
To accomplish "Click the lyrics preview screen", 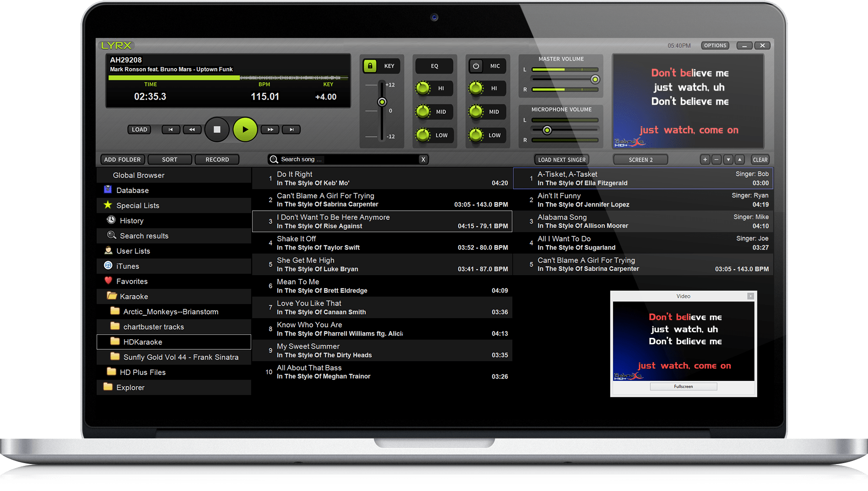I will click(688, 101).
